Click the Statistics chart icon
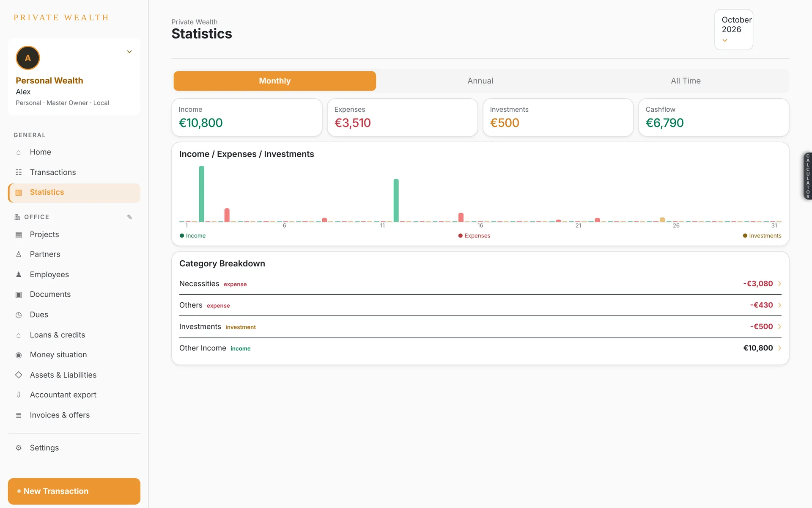 [x=19, y=193]
